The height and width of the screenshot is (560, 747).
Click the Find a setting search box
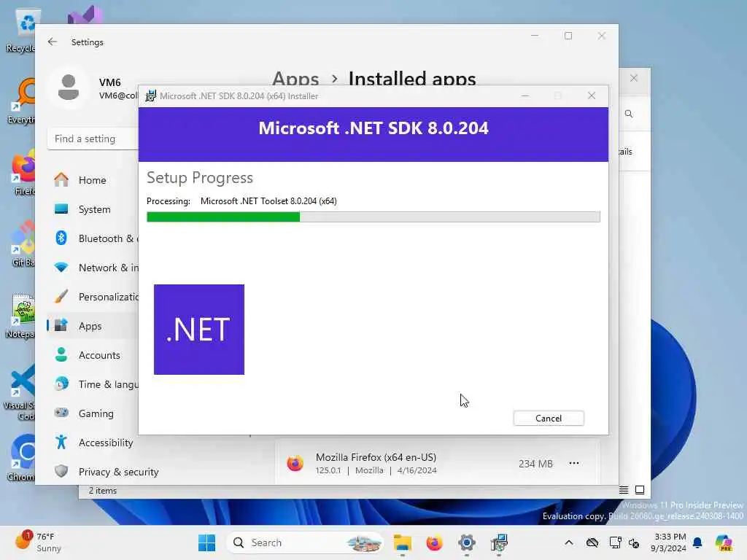(x=93, y=139)
